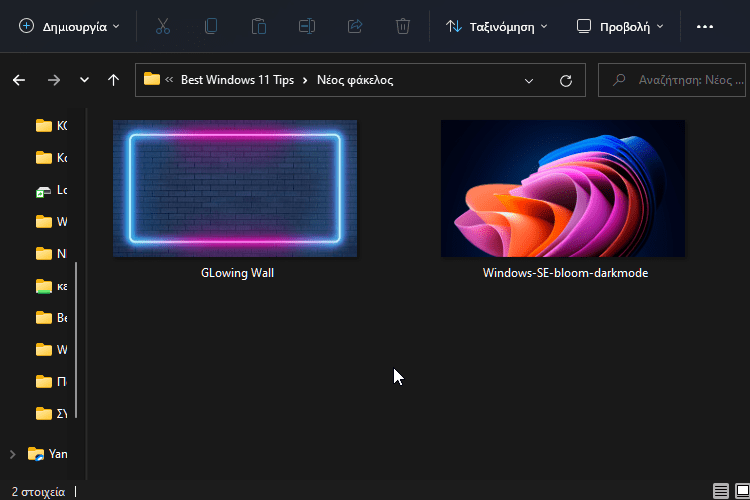Expand the recent locations chevron
The height and width of the screenshot is (500, 750).
pyautogui.click(x=84, y=80)
